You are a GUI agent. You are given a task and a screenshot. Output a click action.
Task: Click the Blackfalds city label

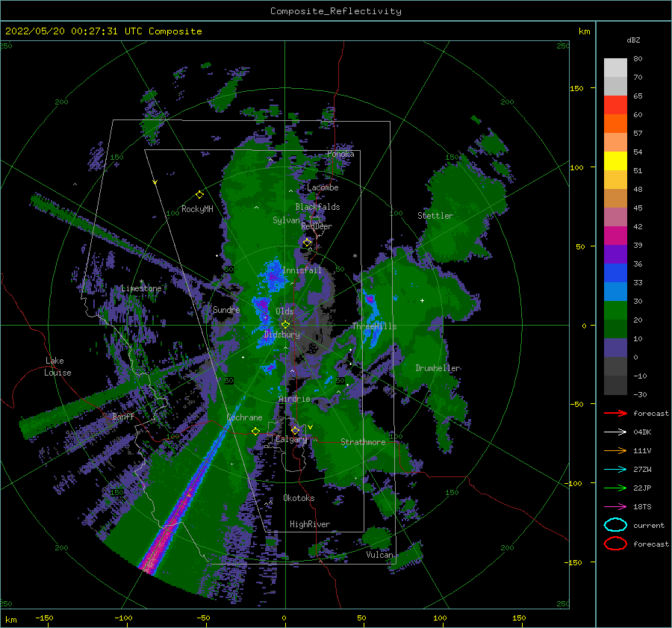pyautogui.click(x=317, y=207)
